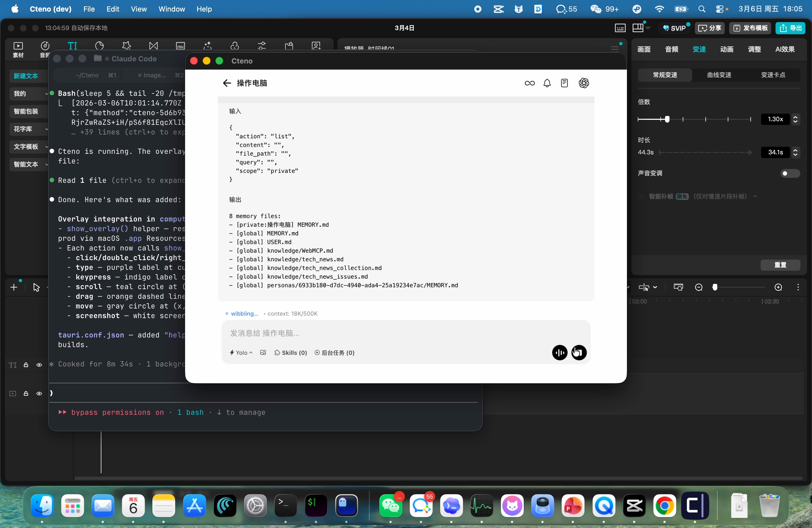Click the back arrow beside 操作电脑
The width and height of the screenshot is (812, 528).
coord(226,83)
